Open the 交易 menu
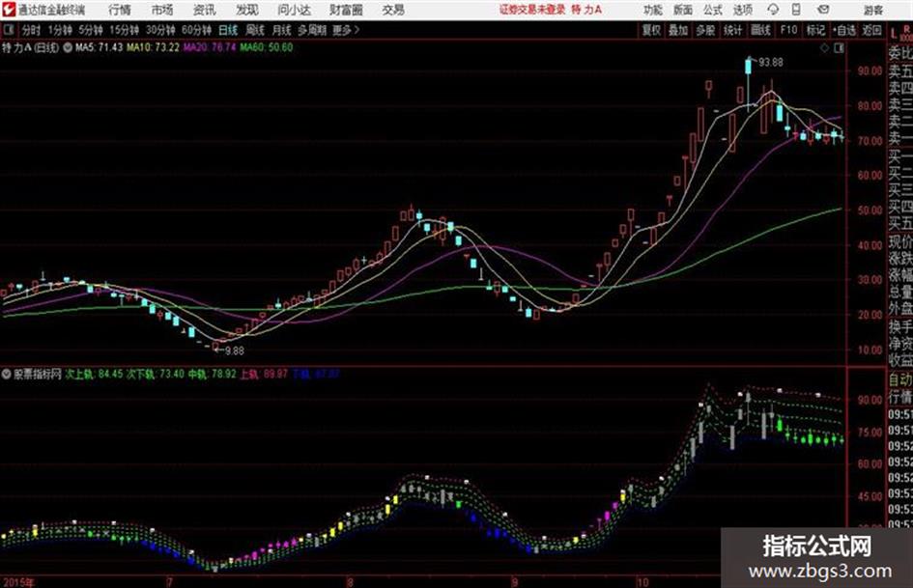Image resolution: width=913 pixels, height=588 pixels. pos(393,10)
